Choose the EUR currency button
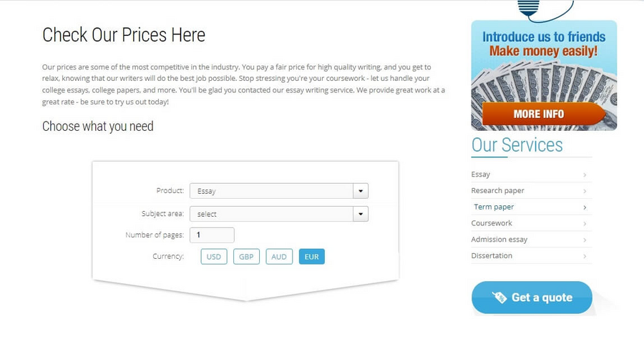 tap(312, 257)
